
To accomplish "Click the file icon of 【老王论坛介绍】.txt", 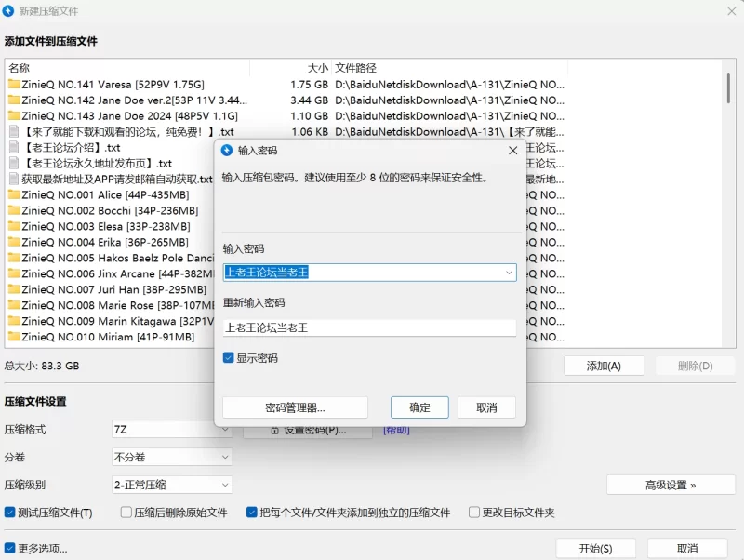I will pos(14,148).
